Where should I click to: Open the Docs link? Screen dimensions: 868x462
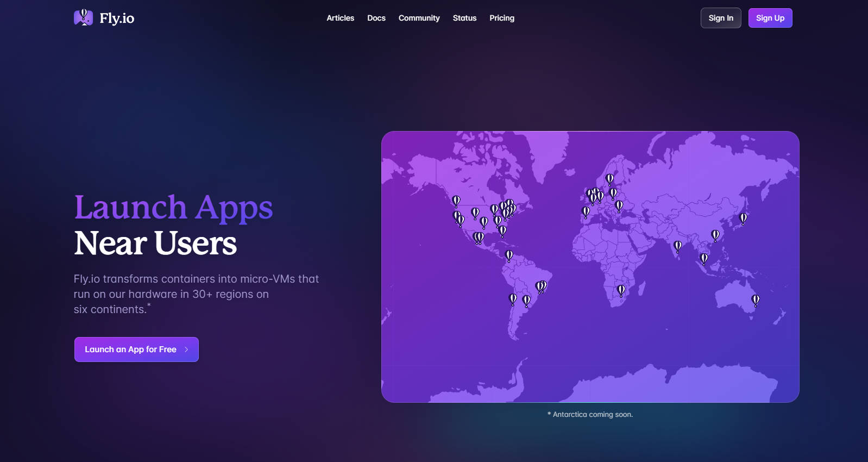pos(376,18)
